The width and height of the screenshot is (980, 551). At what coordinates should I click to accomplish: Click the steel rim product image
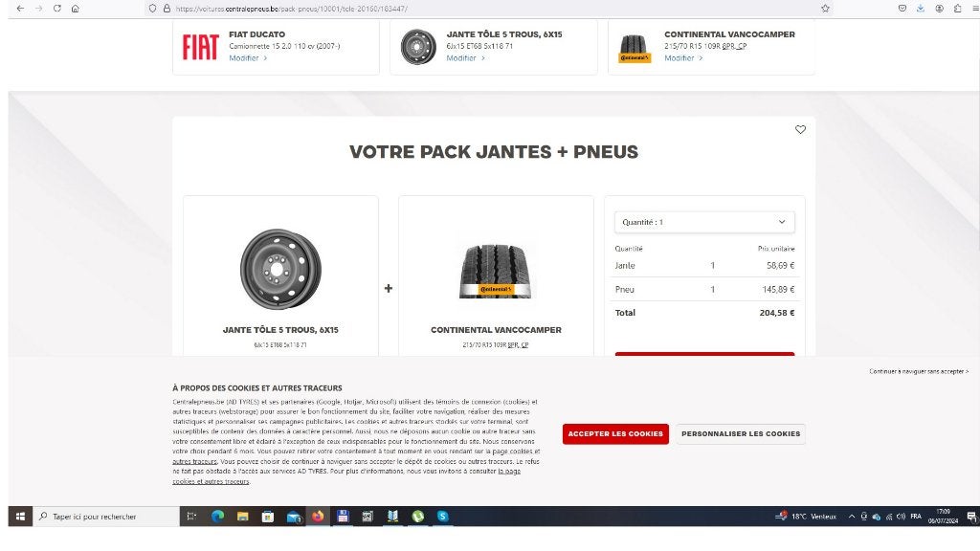pos(280,269)
